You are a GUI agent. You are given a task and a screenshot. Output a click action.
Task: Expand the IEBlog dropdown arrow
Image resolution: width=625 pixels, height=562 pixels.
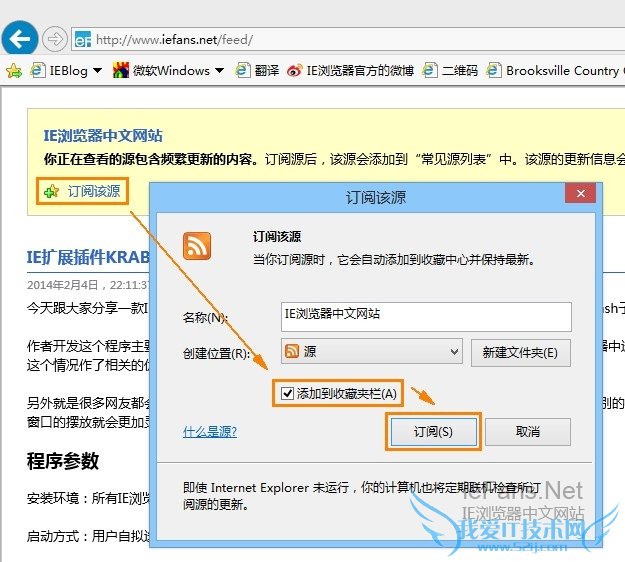[97, 71]
